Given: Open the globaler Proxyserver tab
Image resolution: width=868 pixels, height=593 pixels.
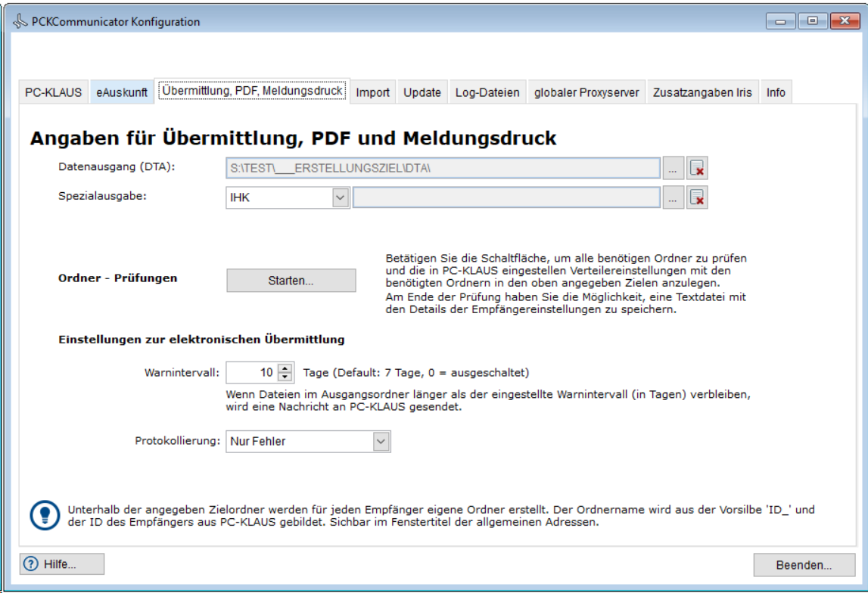Looking at the screenshot, I should (586, 92).
